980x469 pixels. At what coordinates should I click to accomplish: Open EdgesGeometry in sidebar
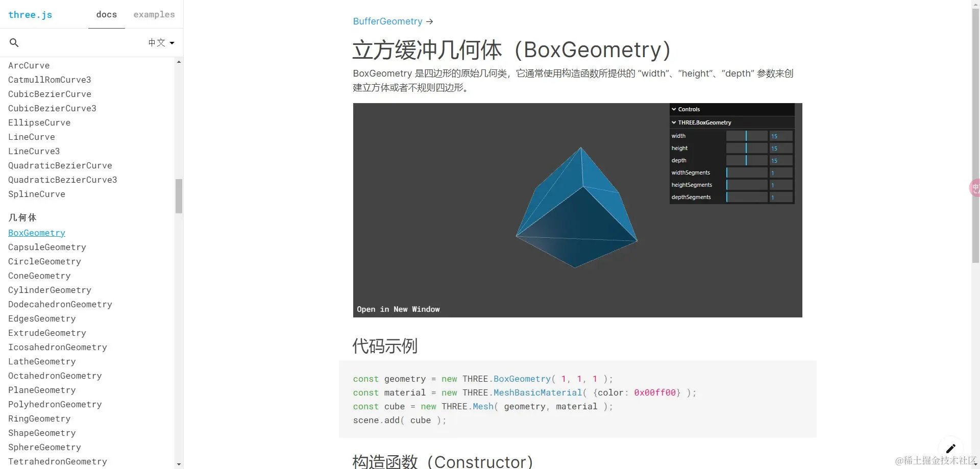pyautogui.click(x=42, y=318)
